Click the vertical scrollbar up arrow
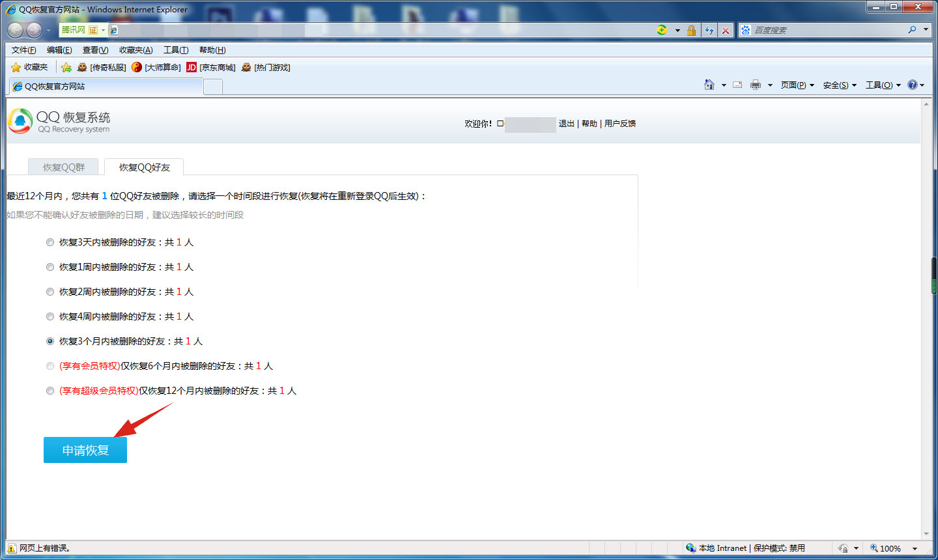Viewport: 938px width, 560px height. 926,104
